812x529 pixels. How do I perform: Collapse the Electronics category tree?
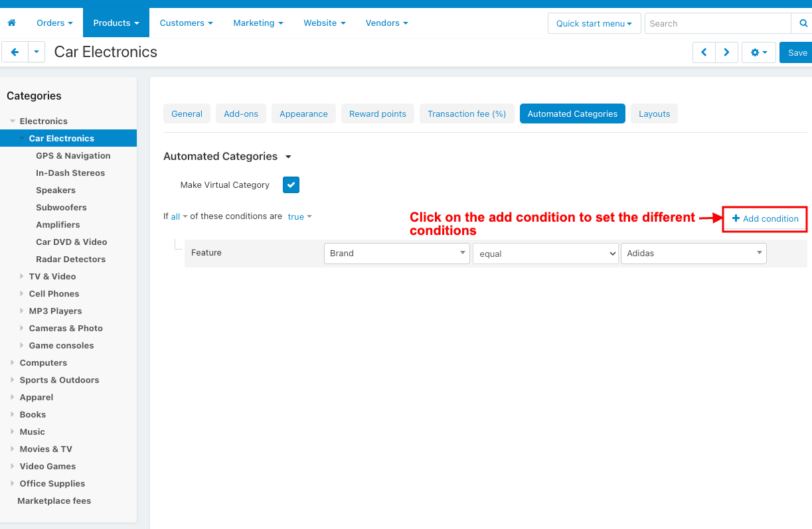click(13, 121)
